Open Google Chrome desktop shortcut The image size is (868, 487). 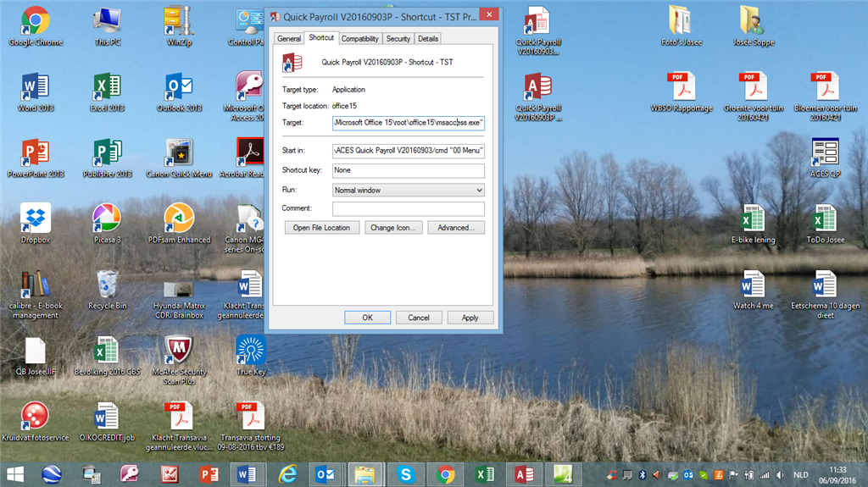(36, 26)
